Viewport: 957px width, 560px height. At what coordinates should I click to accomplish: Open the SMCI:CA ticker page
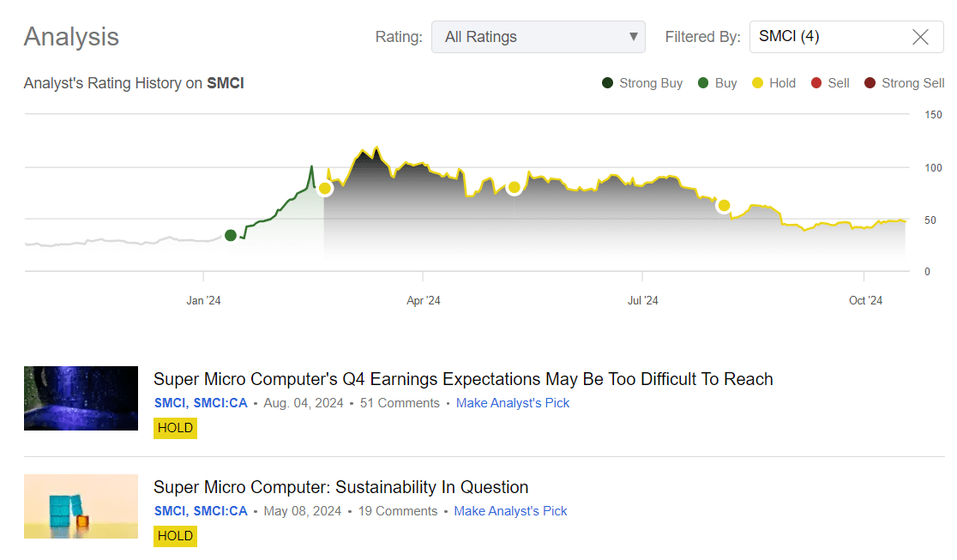[x=218, y=402]
